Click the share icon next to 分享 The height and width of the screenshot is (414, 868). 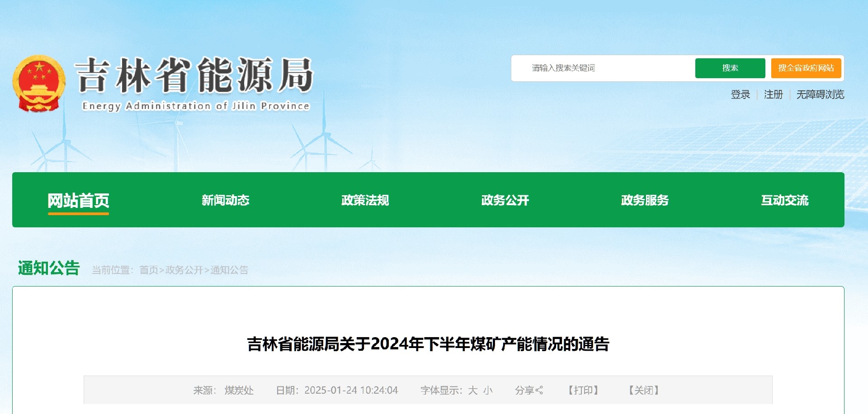(x=539, y=390)
